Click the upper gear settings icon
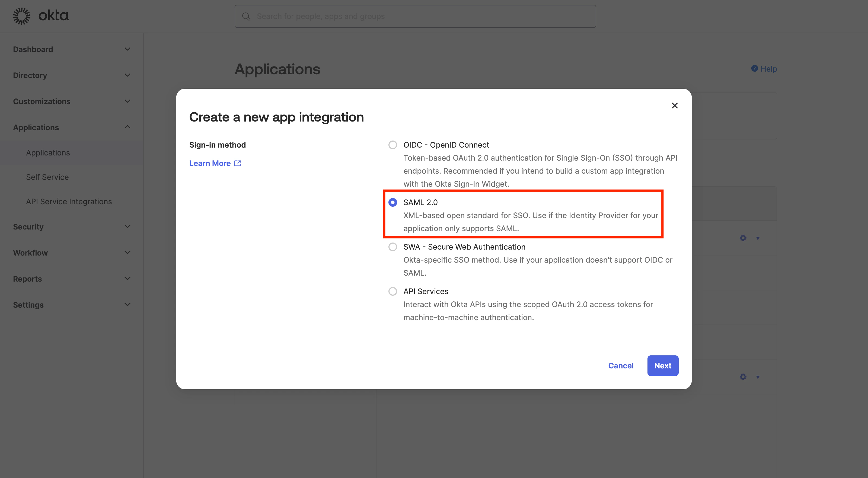Image resolution: width=868 pixels, height=478 pixels. tap(743, 238)
